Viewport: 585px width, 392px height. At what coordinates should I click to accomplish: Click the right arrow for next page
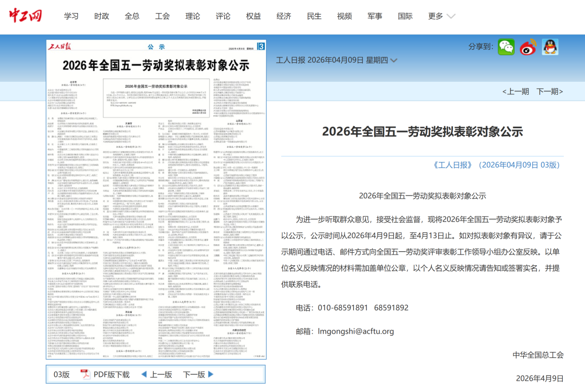point(211,374)
